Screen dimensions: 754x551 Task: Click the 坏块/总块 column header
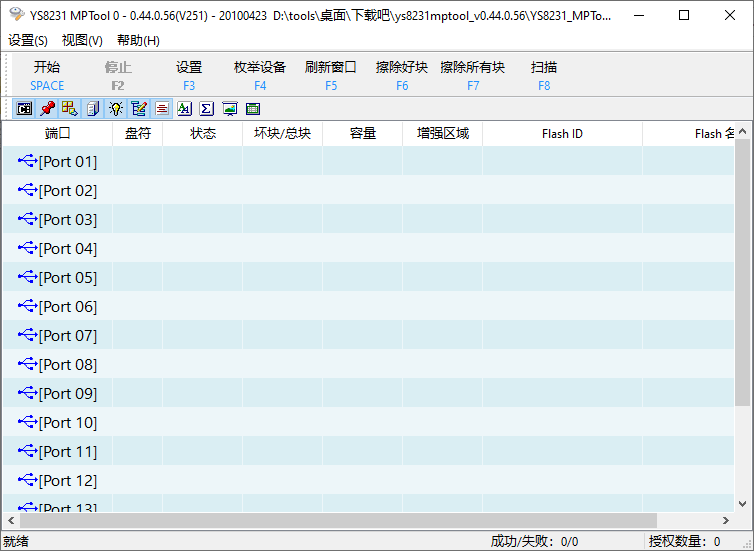[x=283, y=134]
